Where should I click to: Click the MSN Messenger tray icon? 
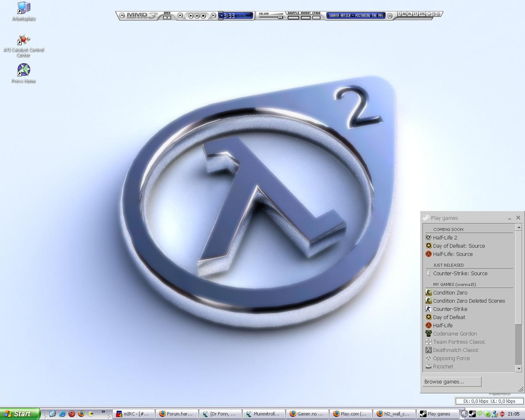point(495,414)
